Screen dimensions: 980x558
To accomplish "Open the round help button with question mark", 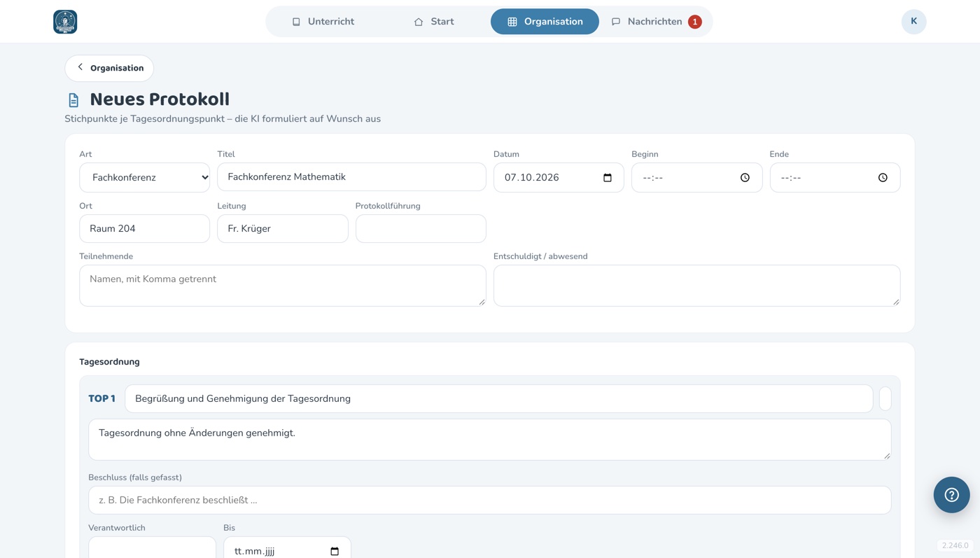I will pos(951,495).
